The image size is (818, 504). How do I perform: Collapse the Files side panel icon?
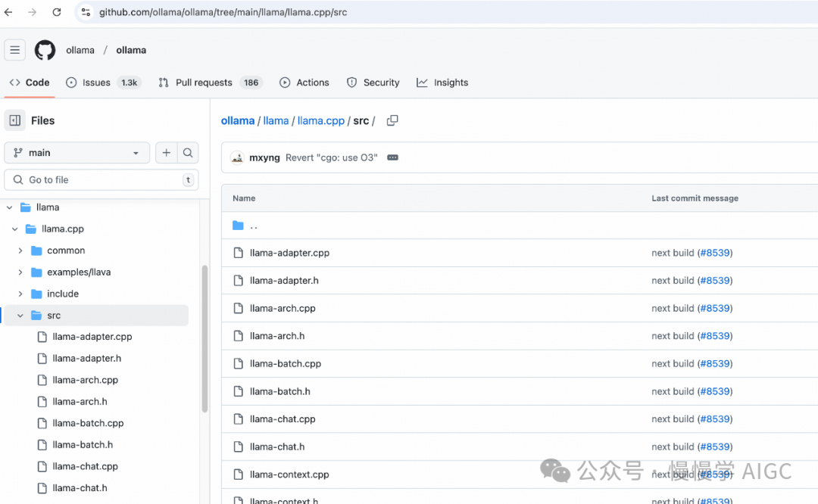tap(14, 120)
